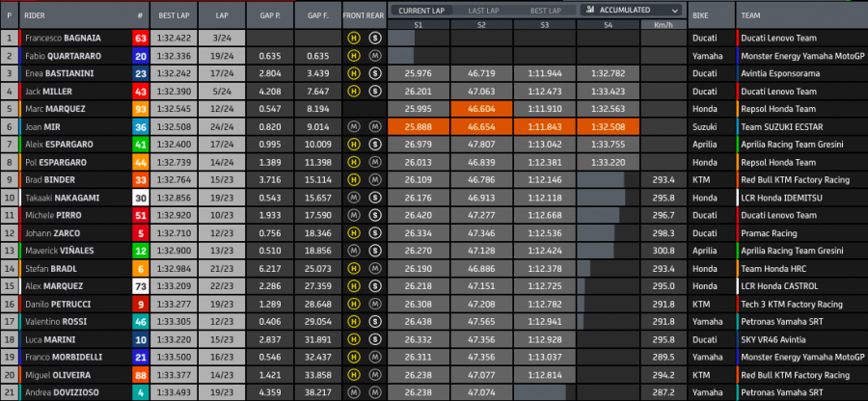Click Bradl's medium rear tyre icon
The height and width of the screenshot is (401, 868).
373,267
